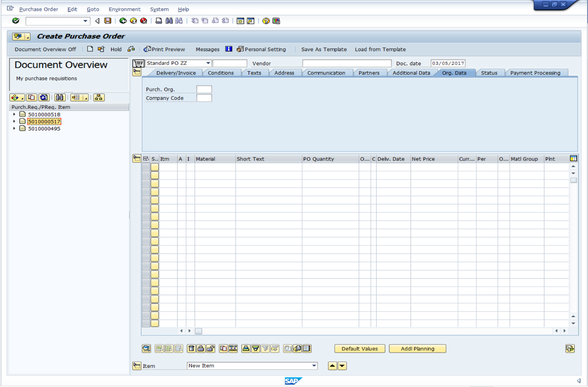The width and height of the screenshot is (588, 387).
Task: Switch to the Conditions tab
Action: 220,73
